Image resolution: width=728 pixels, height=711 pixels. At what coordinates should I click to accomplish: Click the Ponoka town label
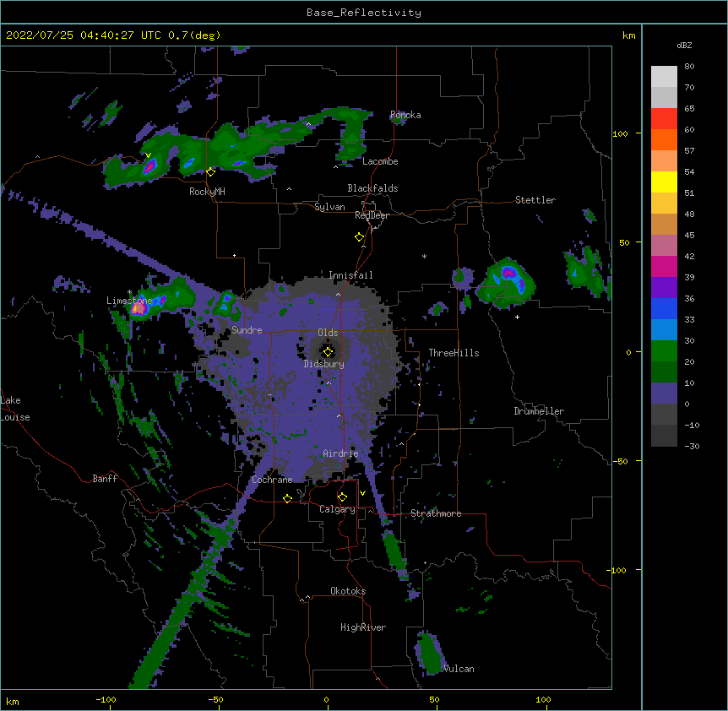tap(405, 115)
